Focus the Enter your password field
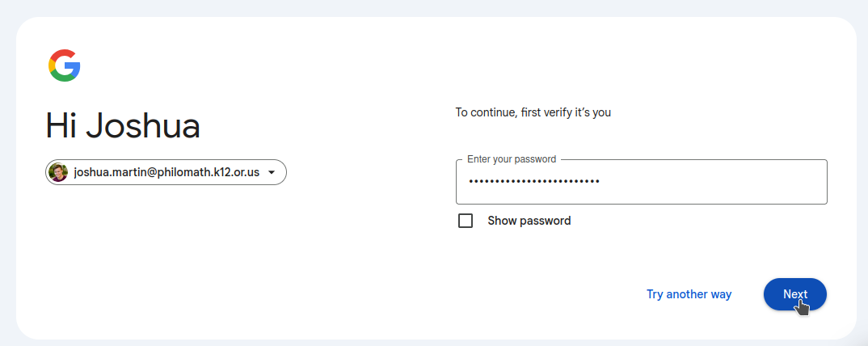Viewport: 868px width, 346px height. coord(642,182)
